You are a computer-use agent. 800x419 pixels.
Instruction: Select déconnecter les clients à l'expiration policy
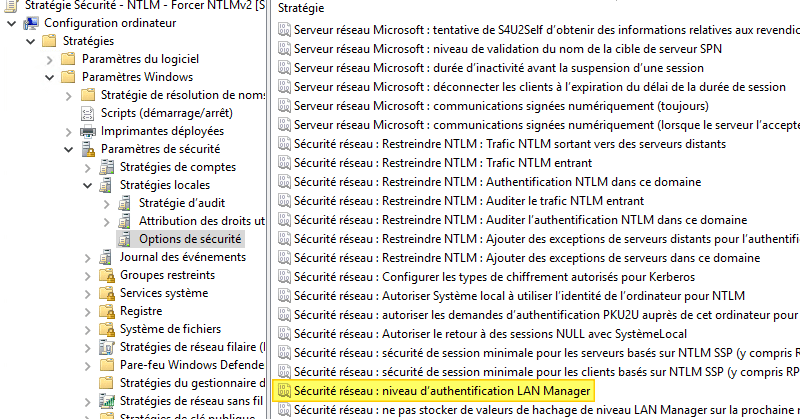540,87
